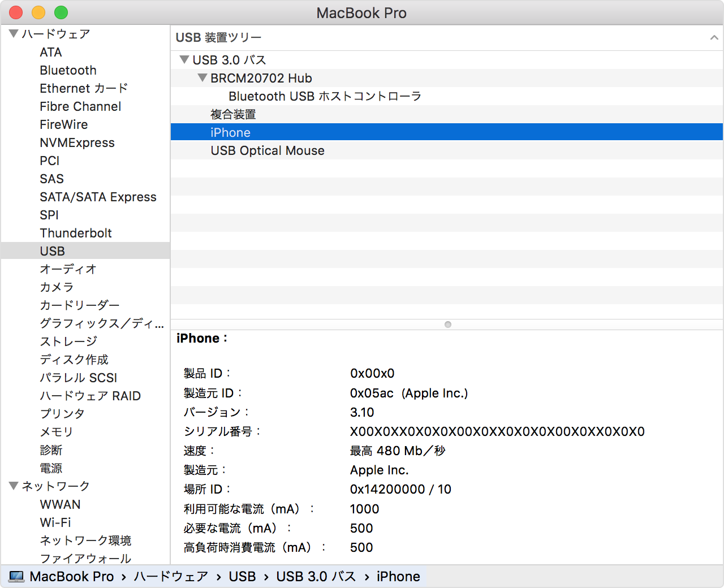Select PCI in the sidebar
This screenshot has height=588, width=724.
tap(50, 161)
